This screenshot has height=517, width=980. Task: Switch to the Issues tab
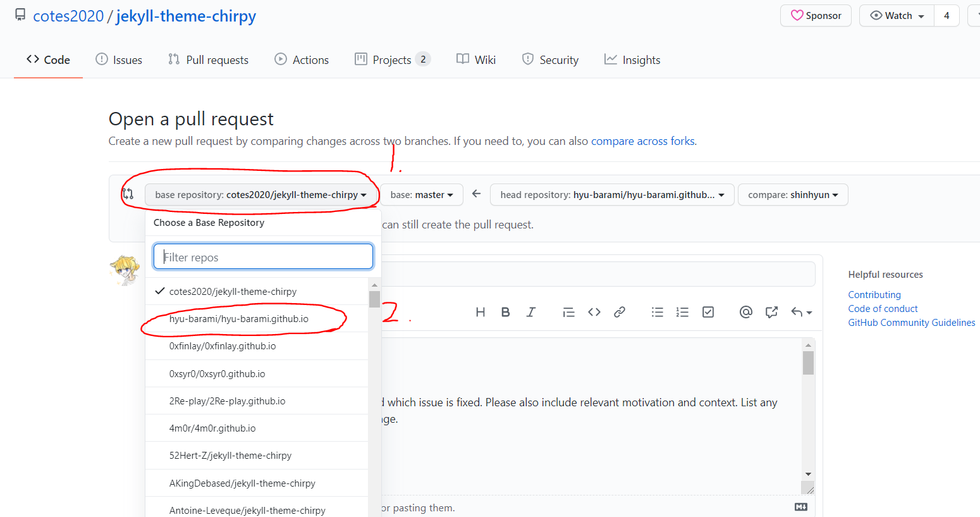119,60
